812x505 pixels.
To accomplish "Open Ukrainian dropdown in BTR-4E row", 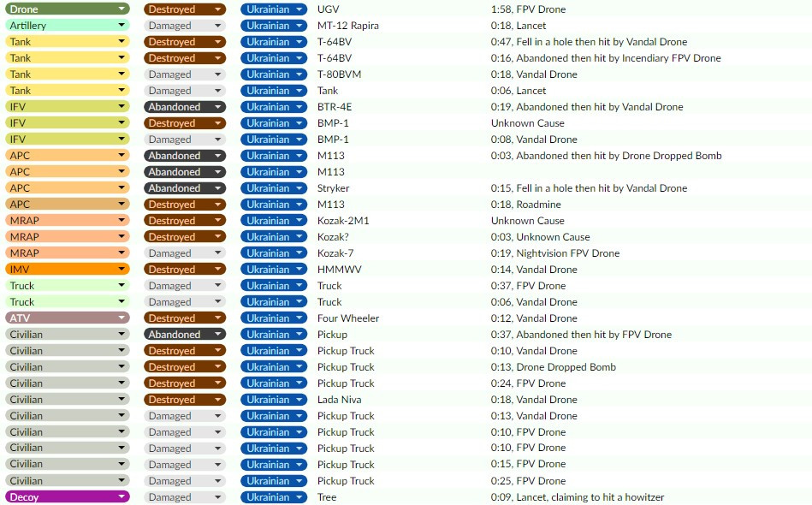I will click(x=274, y=107).
